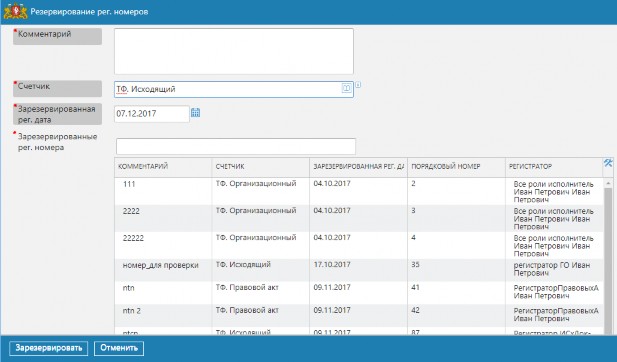Click the Зарезервированные рег. номера label
The image size is (617, 362).
click(57, 142)
